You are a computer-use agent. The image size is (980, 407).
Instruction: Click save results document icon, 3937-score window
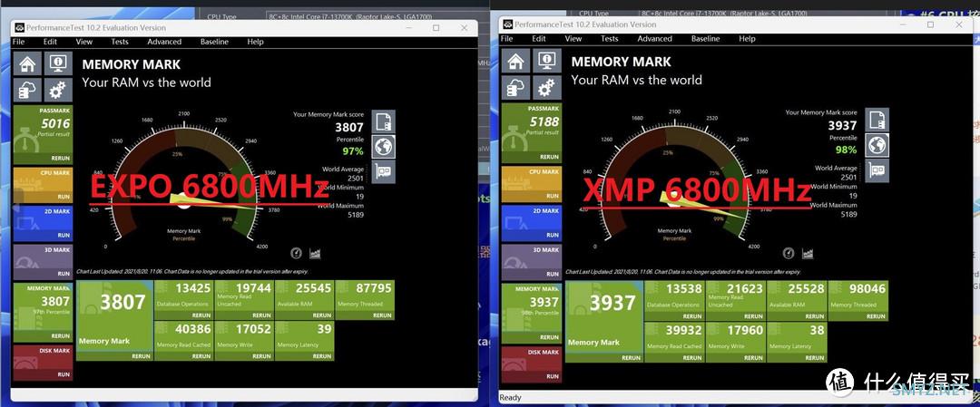877,120
